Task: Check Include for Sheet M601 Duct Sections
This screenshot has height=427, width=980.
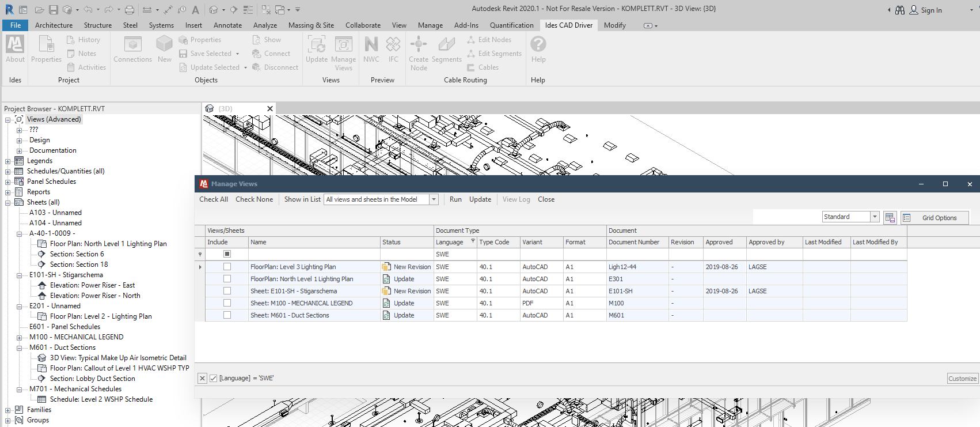Action: pos(227,315)
